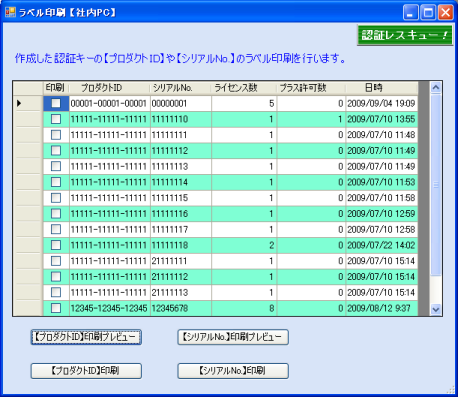The width and height of the screenshot is (458, 397).
Task: Check print box for serial 11111115
Action: click(56, 198)
